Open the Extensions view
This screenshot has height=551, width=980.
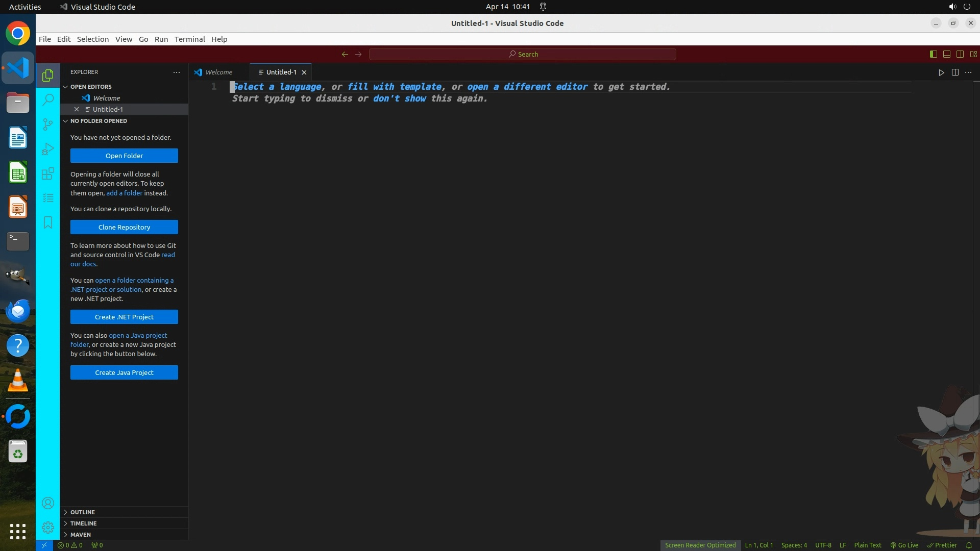pos(48,173)
